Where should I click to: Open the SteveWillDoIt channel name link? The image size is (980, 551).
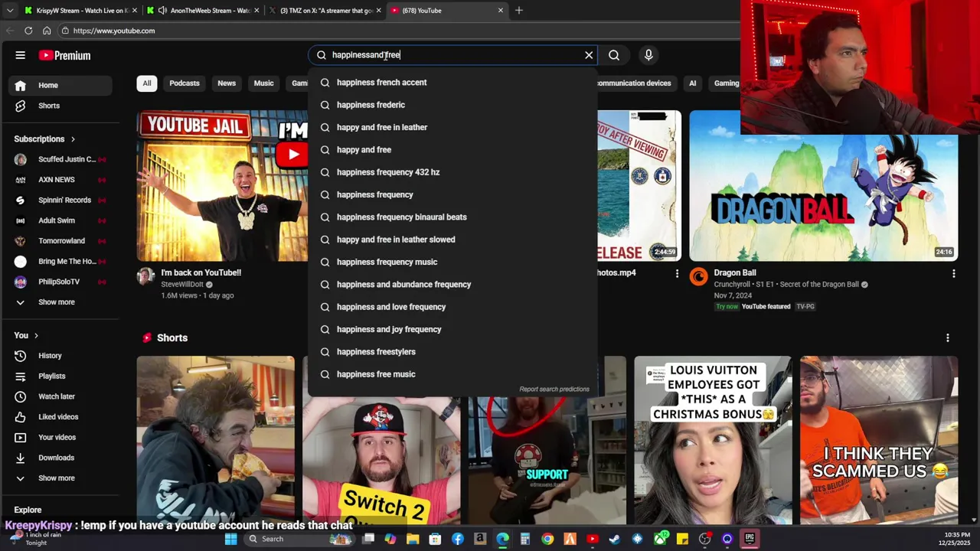point(182,285)
